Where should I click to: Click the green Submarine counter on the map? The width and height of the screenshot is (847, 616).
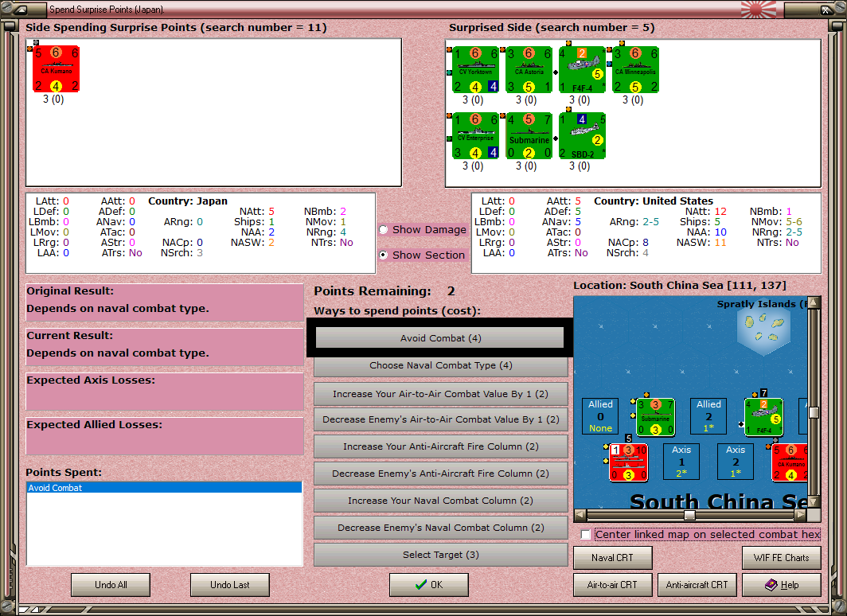656,417
